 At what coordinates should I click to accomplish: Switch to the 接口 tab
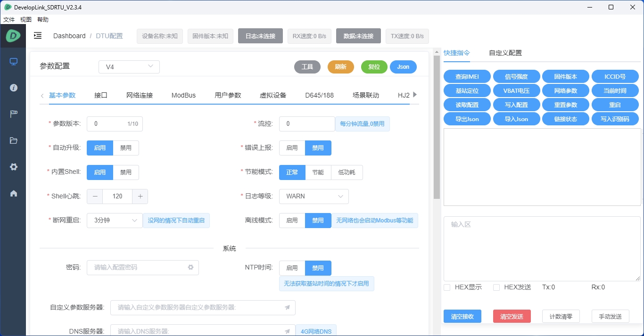coord(101,95)
